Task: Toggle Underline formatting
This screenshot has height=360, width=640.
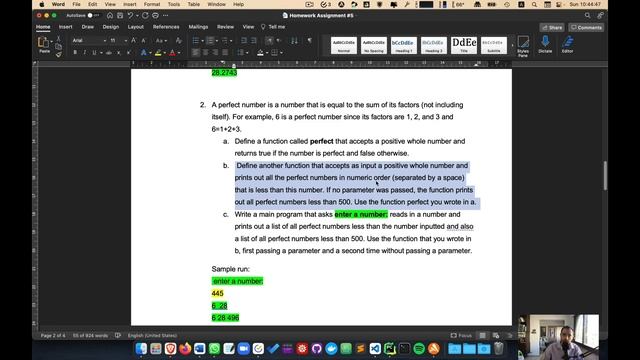Action: pos(94,53)
